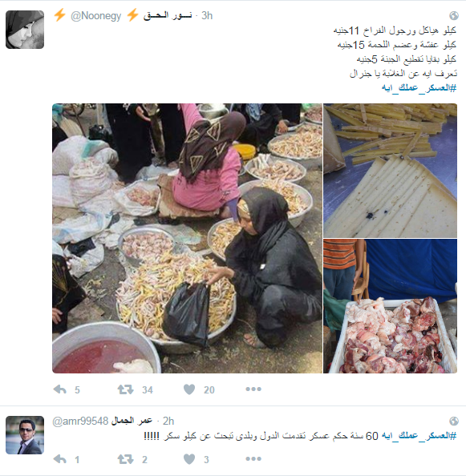Click the globe icon on @Noonegy tweet
Screen dimensions: 466x476
pos(453,15)
